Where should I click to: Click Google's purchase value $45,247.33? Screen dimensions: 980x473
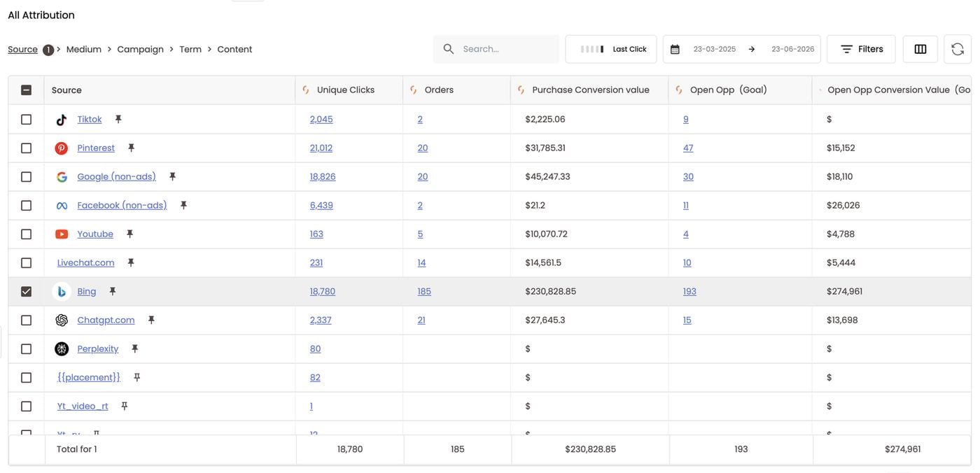point(548,176)
